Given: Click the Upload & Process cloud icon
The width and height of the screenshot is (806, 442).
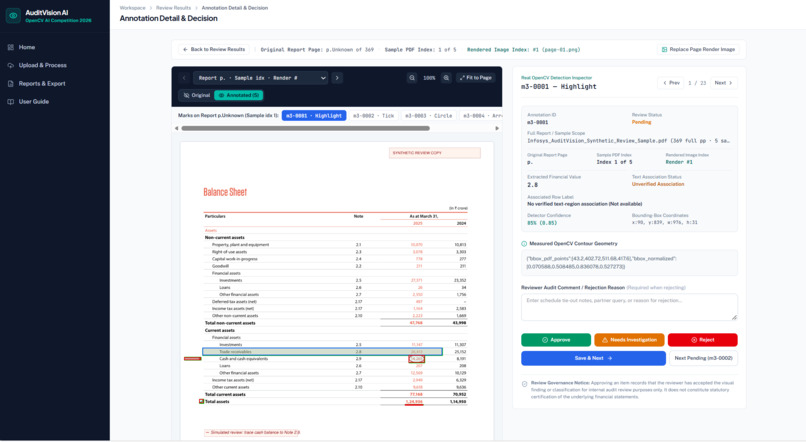Looking at the screenshot, I should pos(11,65).
